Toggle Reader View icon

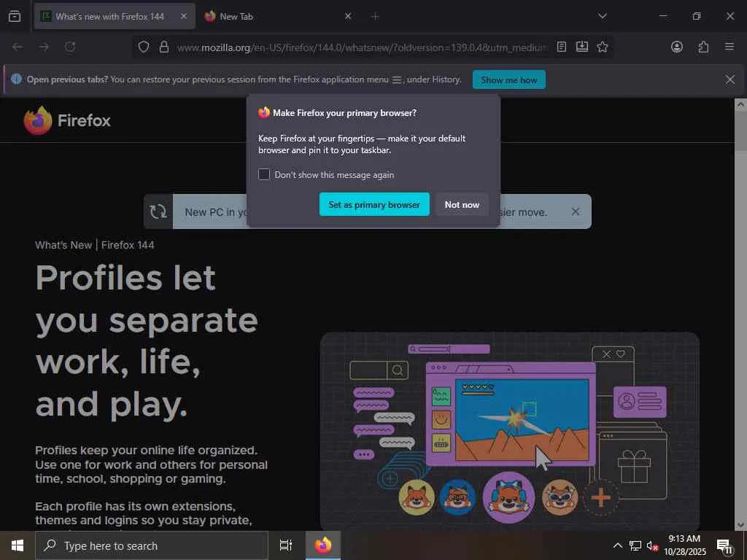click(562, 47)
